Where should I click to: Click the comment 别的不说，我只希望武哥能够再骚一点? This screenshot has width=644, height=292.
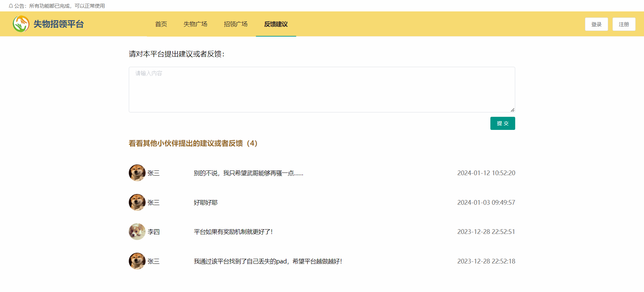pos(249,173)
